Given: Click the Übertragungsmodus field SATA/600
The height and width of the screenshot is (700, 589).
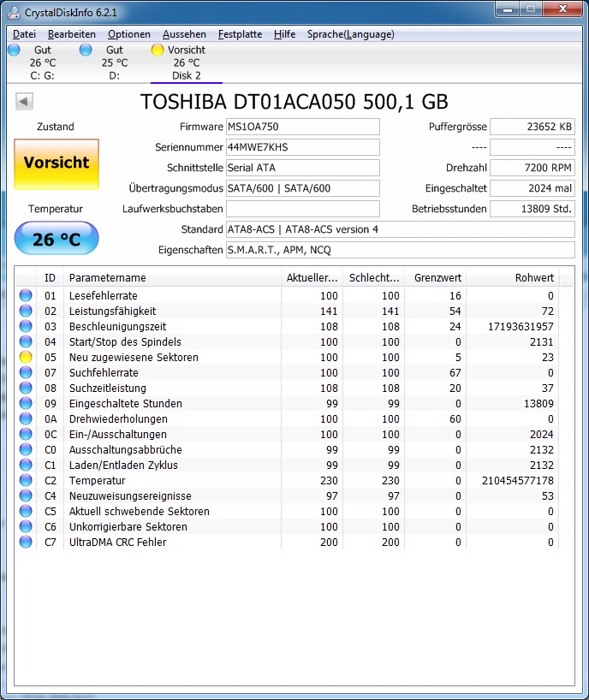Looking at the screenshot, I should (x=303, y=188).
